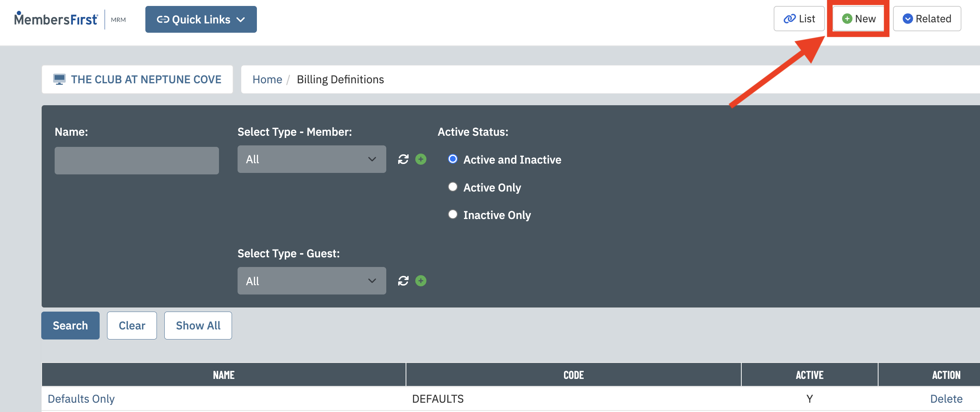Expand the Select Type Member dropdown
Image resolution: width=980 pixels, height=412 pixels.
click(x=311, y=159)
